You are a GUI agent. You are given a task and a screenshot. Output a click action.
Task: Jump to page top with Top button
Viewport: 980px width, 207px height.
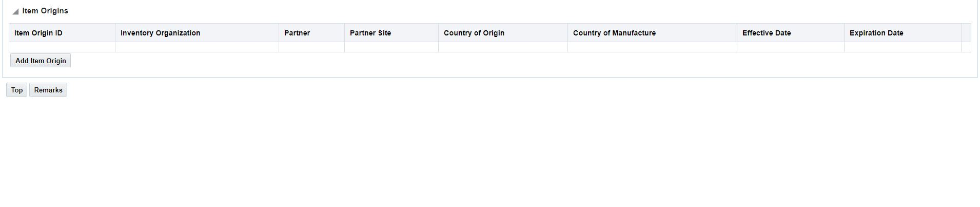17,90
